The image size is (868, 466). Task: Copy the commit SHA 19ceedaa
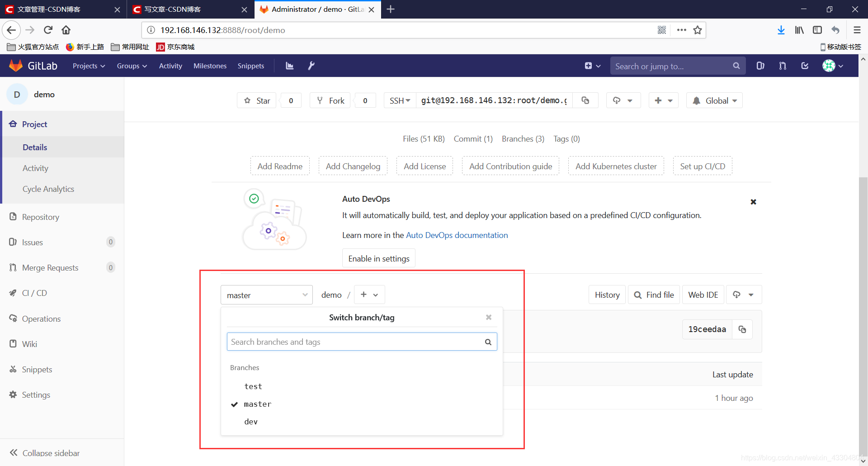(742, 329)
